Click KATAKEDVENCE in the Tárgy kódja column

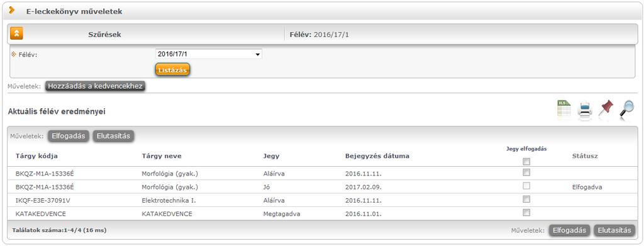tap(41, 214)
